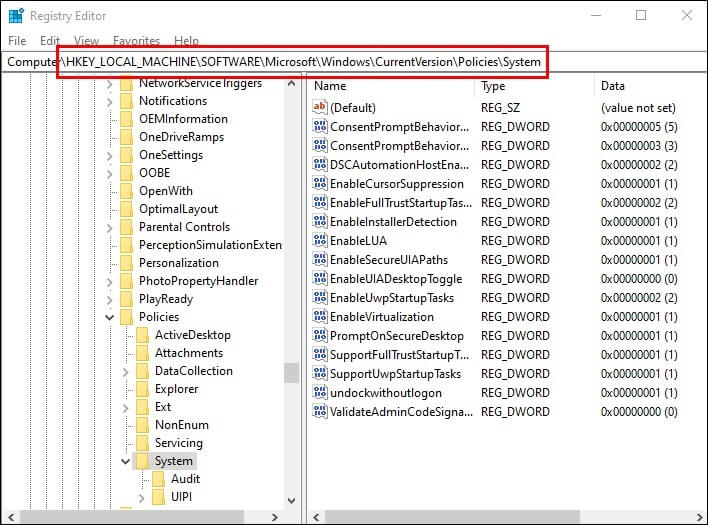Screen dimensions: 708x525
Task: Click the Audit folder icon
Action: (158, 479)
